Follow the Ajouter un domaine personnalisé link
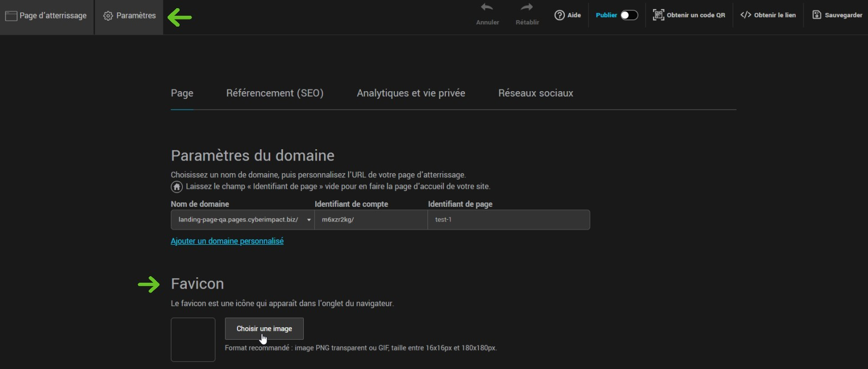Screen dimensions: 868x369 227,241
